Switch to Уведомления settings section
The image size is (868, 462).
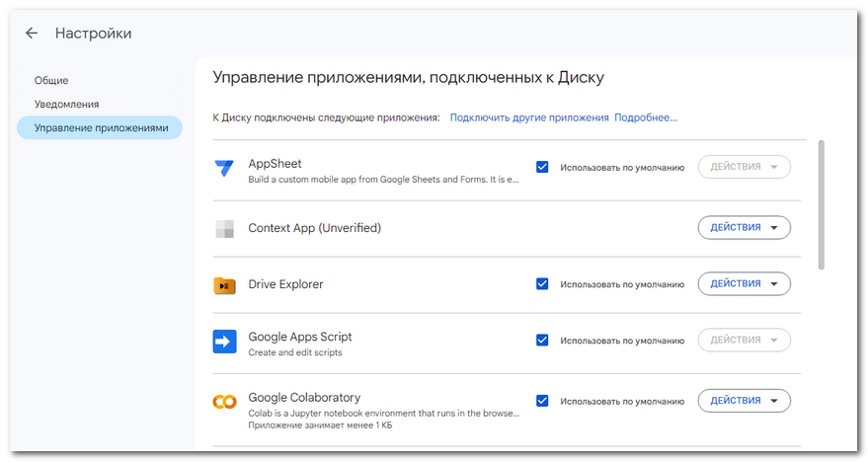[x=66, y=104]
